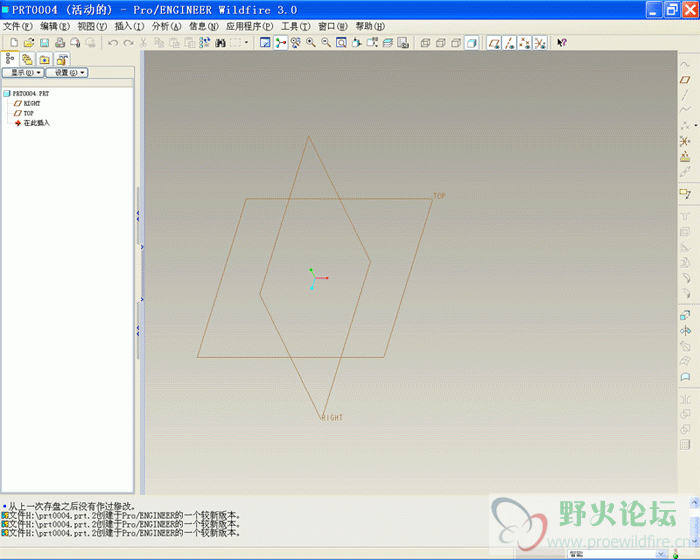The width and height of the screenshot is (700, 560).
Task: Select the Datum Coordinate System tool
Action: click(x=685, y=141)
